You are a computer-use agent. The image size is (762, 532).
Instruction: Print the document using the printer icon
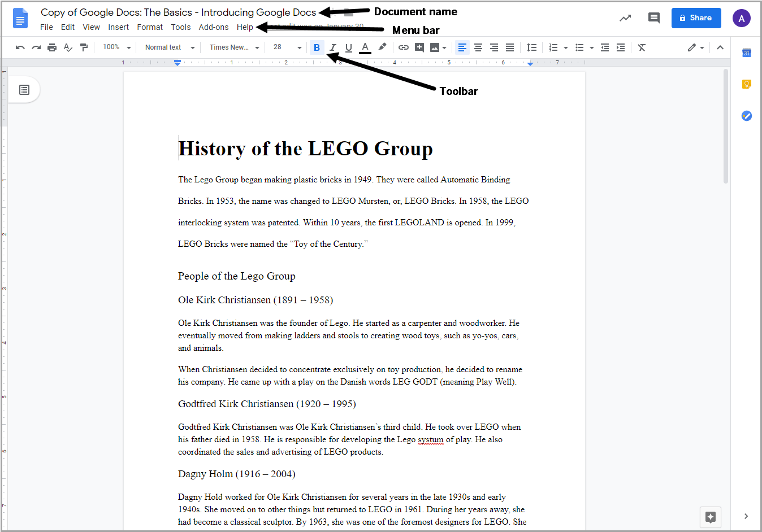tap(52, 47)
